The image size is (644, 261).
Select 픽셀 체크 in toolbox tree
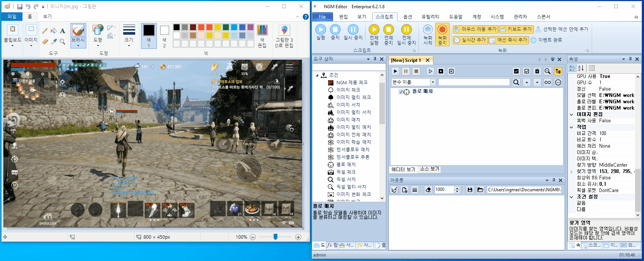[x=346, y=172]
